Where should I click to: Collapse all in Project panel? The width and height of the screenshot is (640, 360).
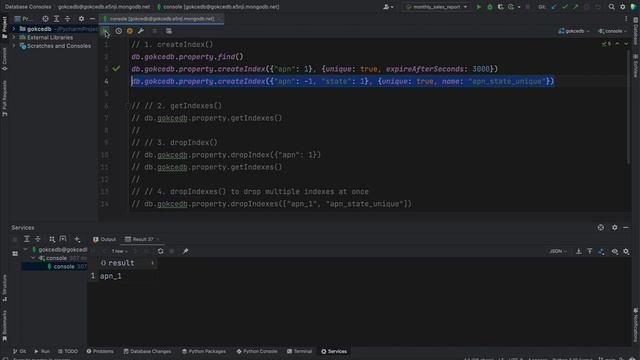(67, 19)
